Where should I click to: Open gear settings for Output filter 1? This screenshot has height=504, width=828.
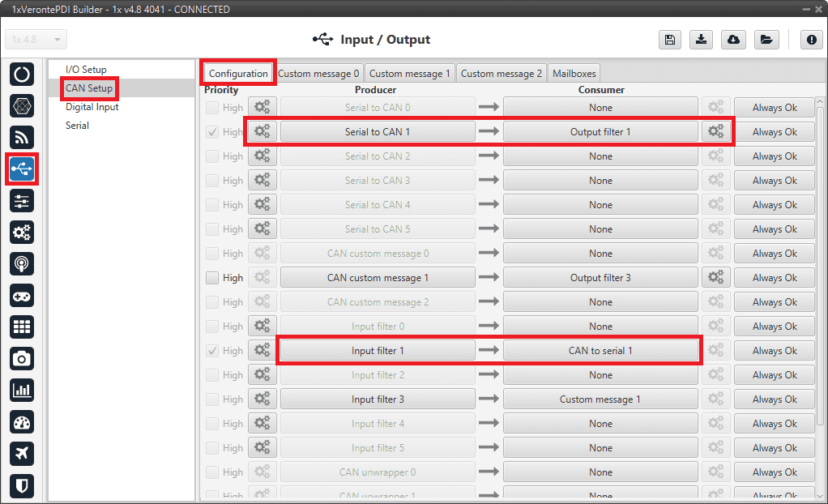point(716,132)
